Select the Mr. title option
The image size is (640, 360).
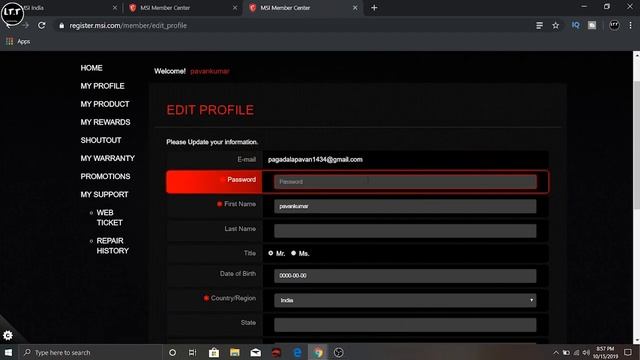pyautogui.click(x=271, y=253)
